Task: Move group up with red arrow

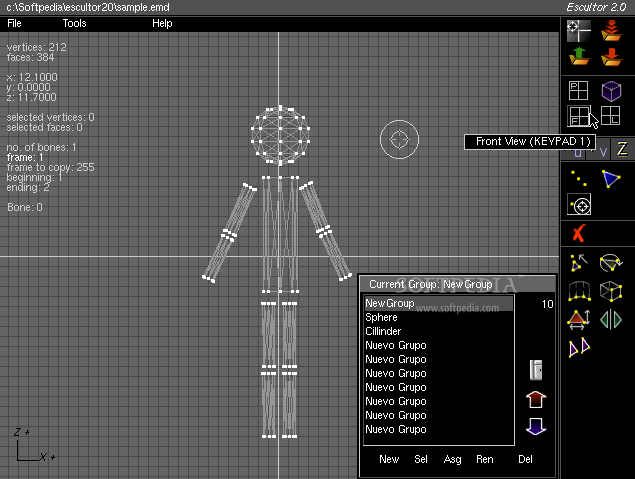Action: coord(536,399)
